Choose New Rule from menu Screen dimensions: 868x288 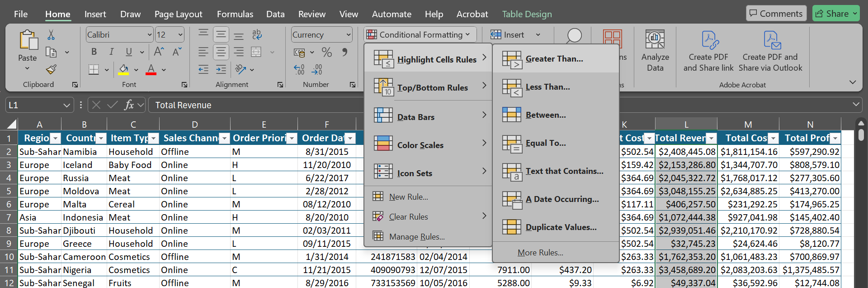click(428, 197)
